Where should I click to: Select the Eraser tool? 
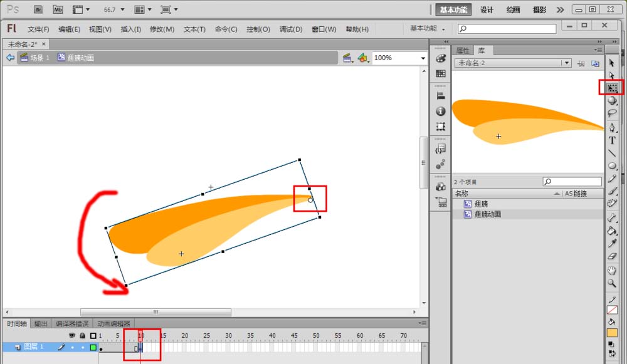tap(612, 256)
